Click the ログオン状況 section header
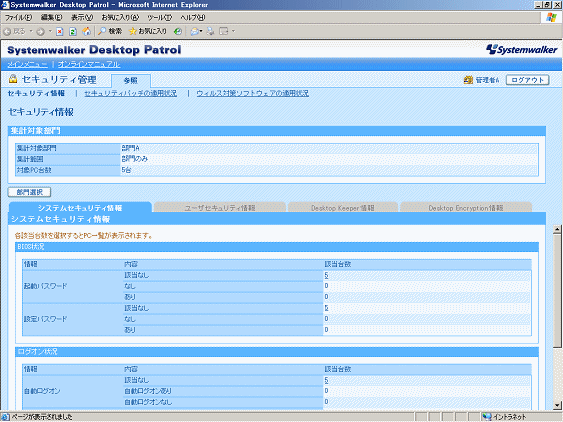Image resolution: width=563 pixels, height=422 pixels. (277, 352)
